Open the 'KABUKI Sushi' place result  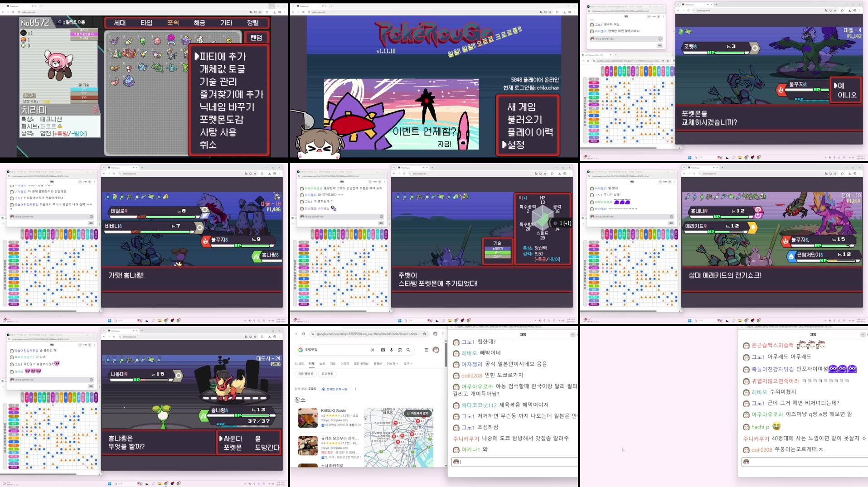333,410
